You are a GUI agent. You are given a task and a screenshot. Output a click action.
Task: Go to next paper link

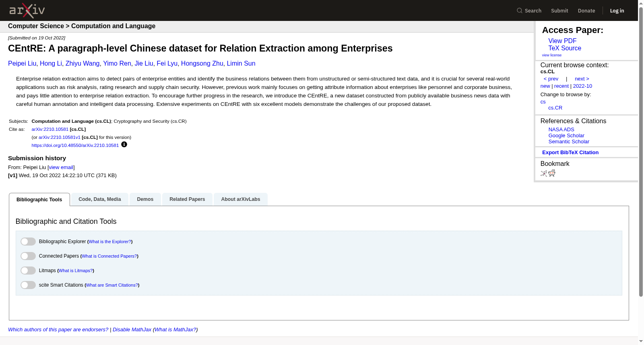pos(582,79)
